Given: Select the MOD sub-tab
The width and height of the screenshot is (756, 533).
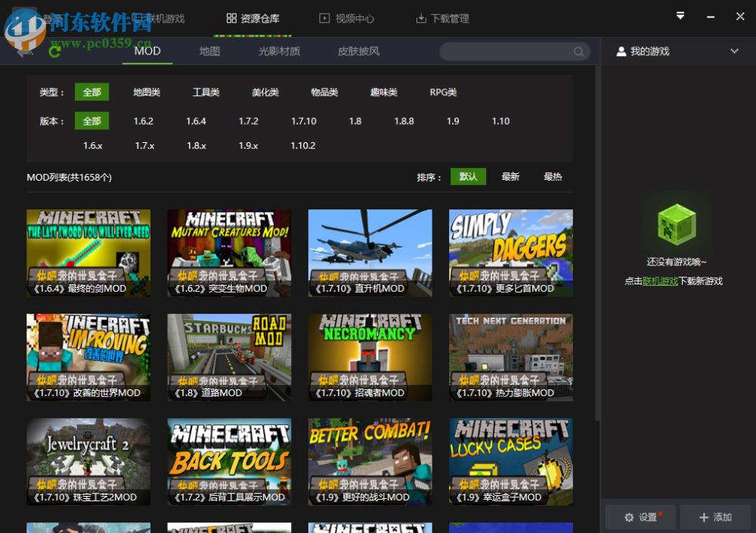Looking at the screenshot, I should [x=147, y=51].
